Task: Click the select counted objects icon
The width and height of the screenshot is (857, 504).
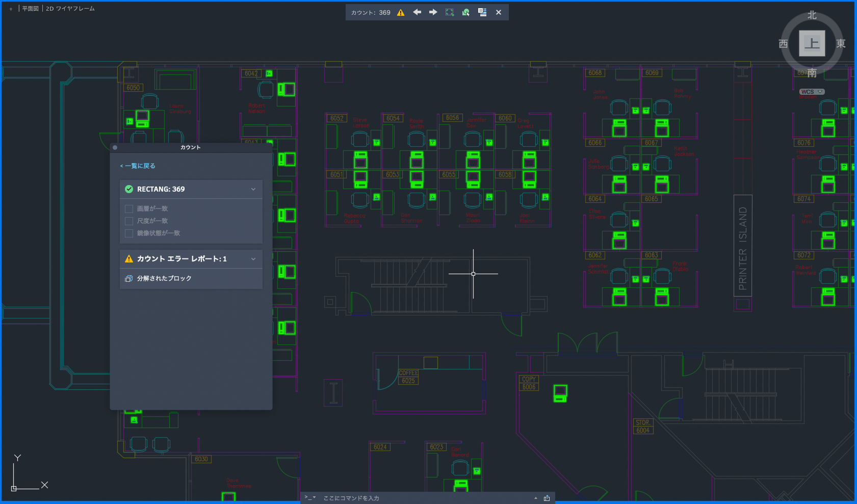Action: point(465,12)
